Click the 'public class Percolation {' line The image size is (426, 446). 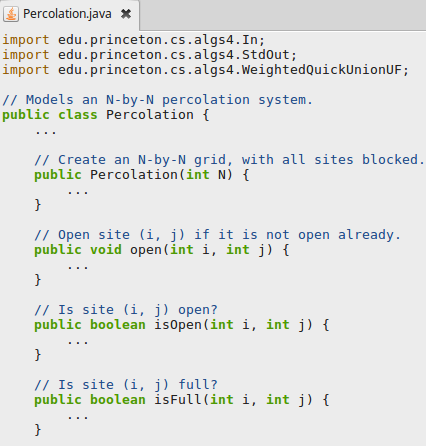point(106,115)
